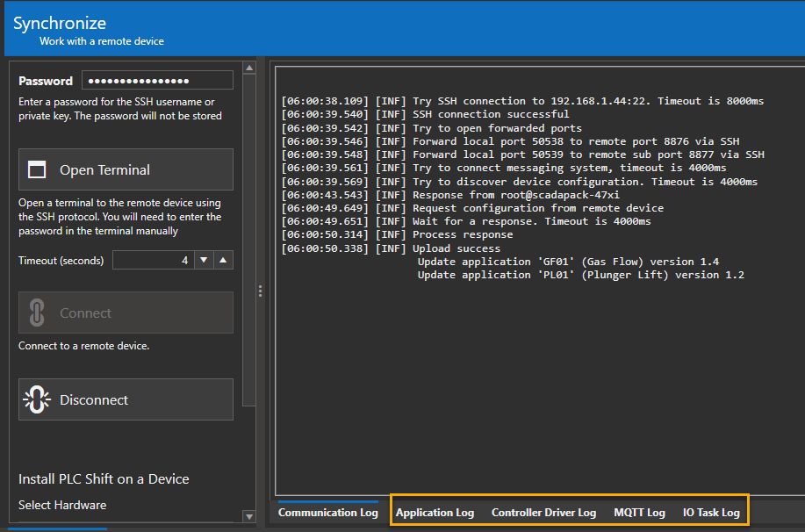The height and width of the screenshot is (532, 805).
Task: Click the 'Try to connect messaging system' line
Action: tap(504, 168)
